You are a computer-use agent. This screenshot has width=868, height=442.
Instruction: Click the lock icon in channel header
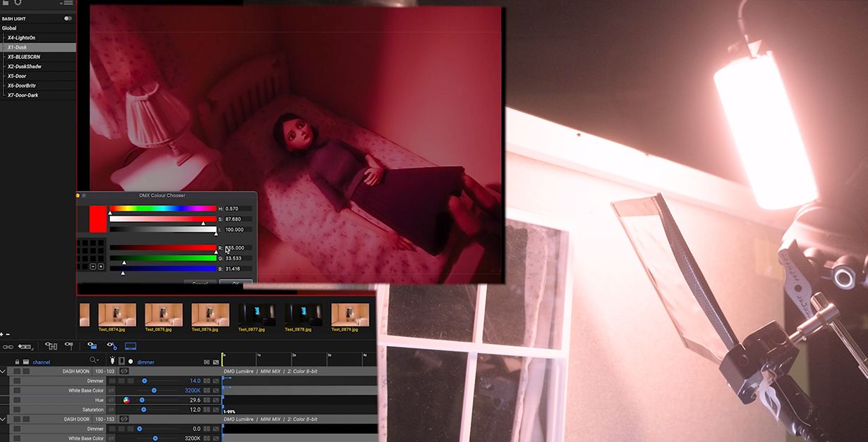click(x=17, y=362)
